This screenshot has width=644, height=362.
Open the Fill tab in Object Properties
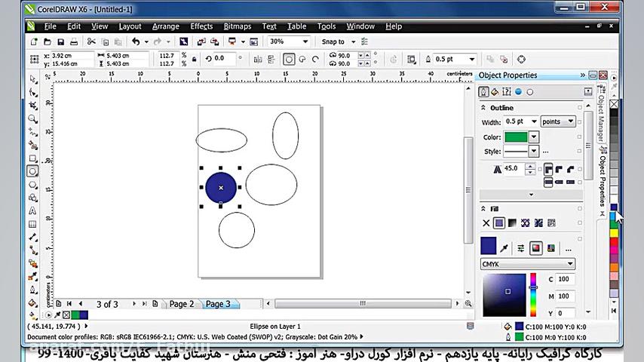[x=495, y=91]
